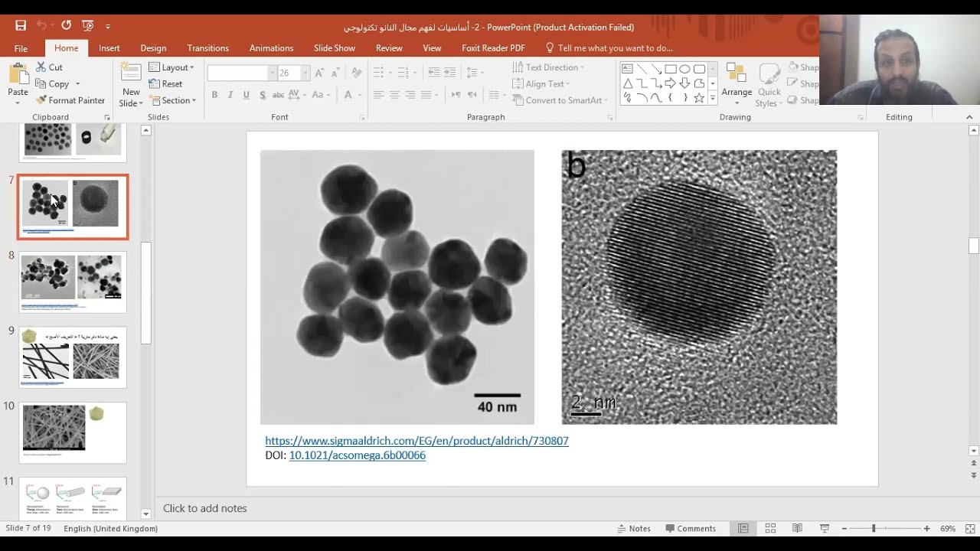Decrease list indent level
The width and height of the screenshot is (980, 551).
click(x=434, y=73)
